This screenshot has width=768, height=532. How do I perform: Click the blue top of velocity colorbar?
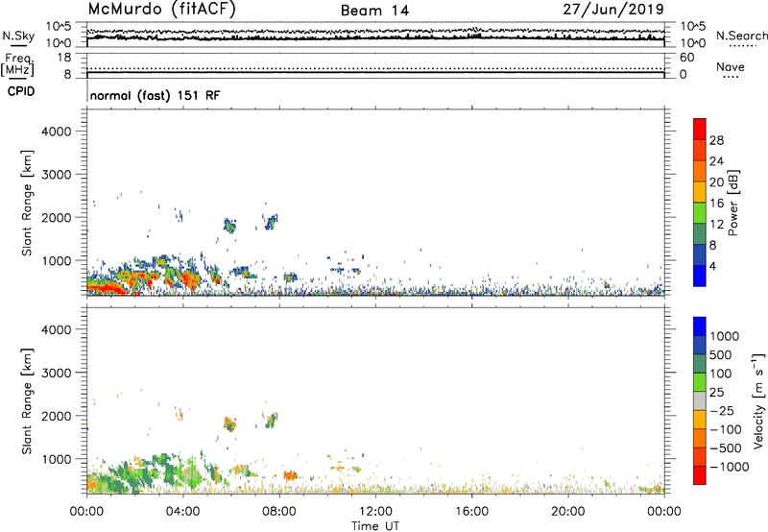click(x=700, y=326)
